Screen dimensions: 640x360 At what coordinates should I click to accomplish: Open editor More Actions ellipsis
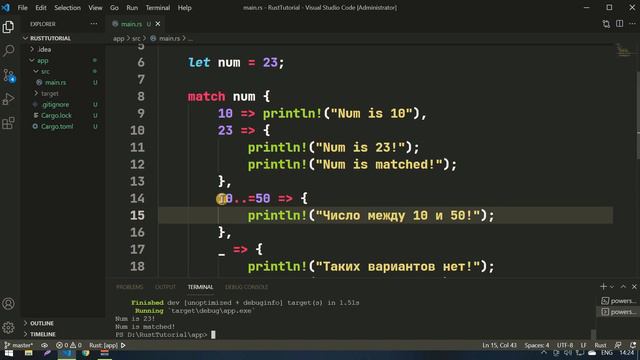pyautogui.click(x=632, y=24)
